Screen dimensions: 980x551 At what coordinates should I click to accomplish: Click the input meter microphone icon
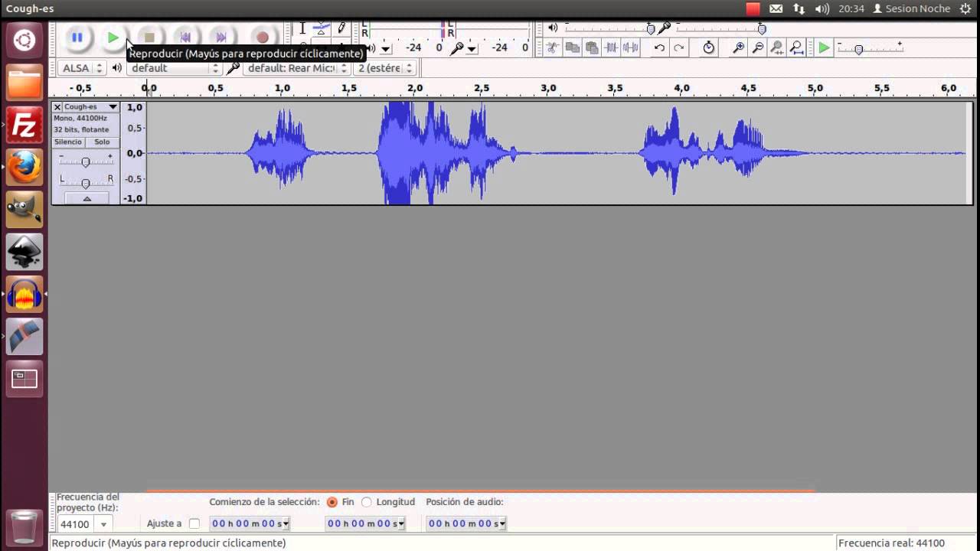(457, 47)
